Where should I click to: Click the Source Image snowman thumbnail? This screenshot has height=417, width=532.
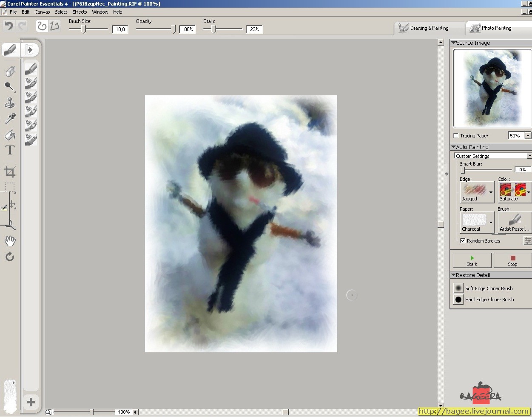pyautogui.click(x=492, y=88)
